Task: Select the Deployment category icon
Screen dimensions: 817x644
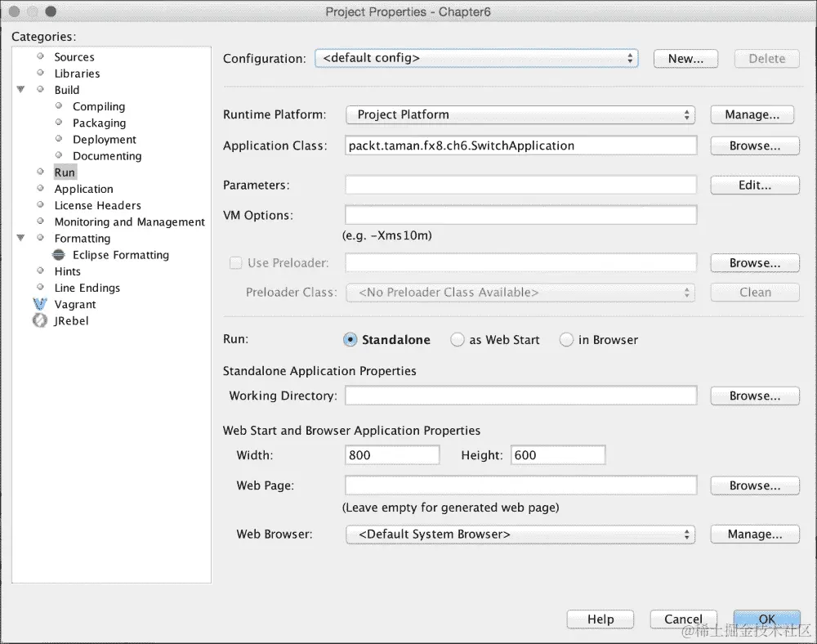Action: click(x=57, y=139)
